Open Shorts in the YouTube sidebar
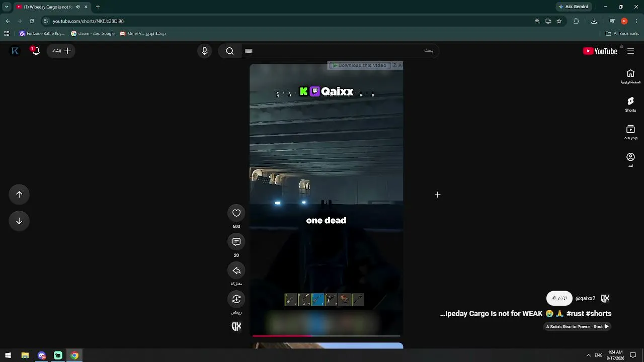The width and height of the screenshot is (644, 362). coord(630,104)
